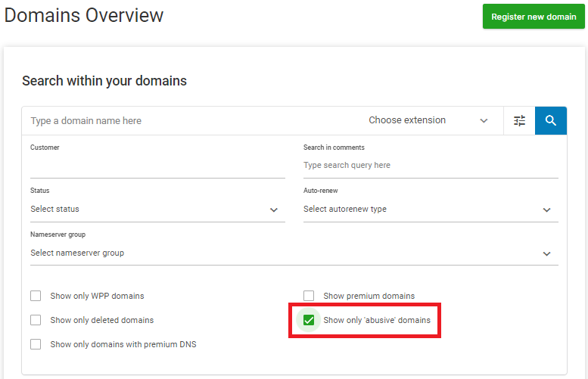The width and height of the screenshot is (588, 379).
Task: Enable Show only domains with premium DNS
Action: 36,344
